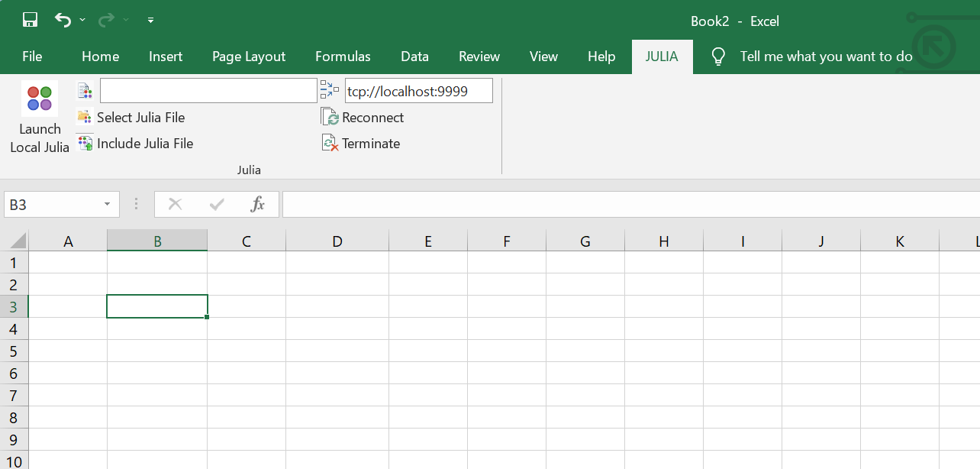Select column I header
The height and width of the screenshot is (469, 980).
[x=743, y=241]
